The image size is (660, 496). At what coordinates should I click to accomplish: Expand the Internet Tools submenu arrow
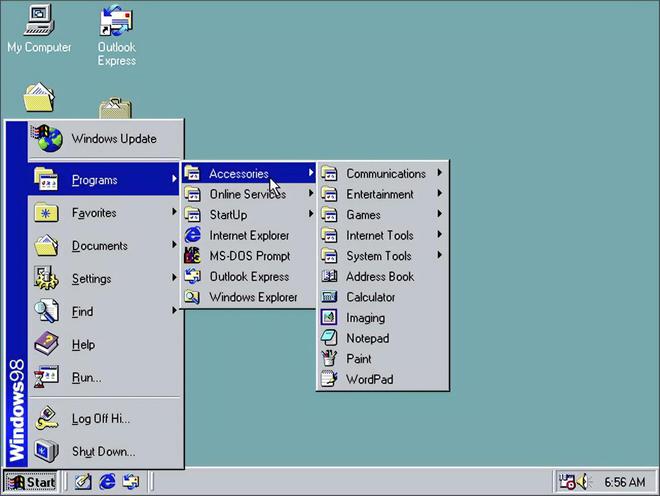[439, 234]
